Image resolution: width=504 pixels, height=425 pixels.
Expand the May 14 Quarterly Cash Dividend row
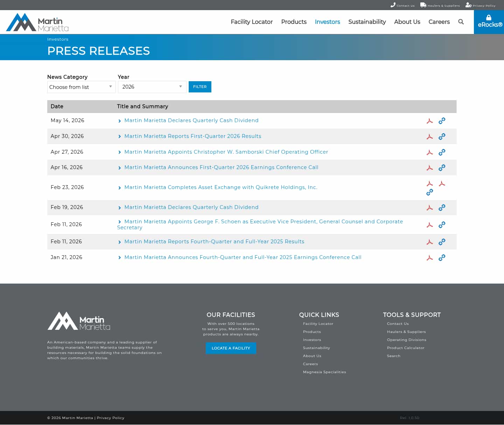[x=120, y=121]
